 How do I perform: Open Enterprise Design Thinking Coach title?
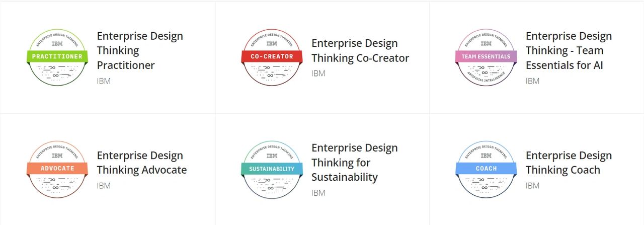pyautogui.click(x=569, y=163)
